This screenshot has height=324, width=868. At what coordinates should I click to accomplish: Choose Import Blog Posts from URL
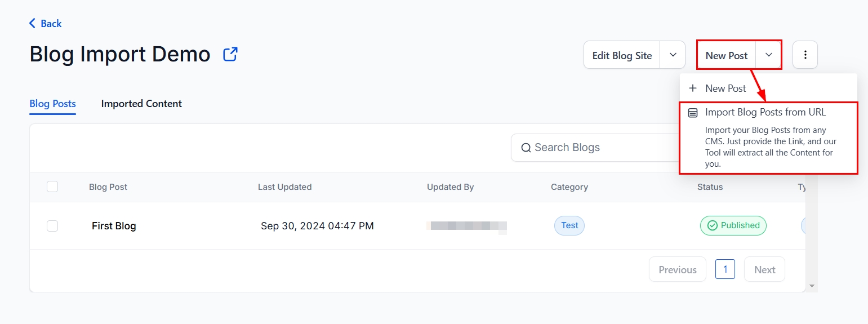[x=765, y=113]
